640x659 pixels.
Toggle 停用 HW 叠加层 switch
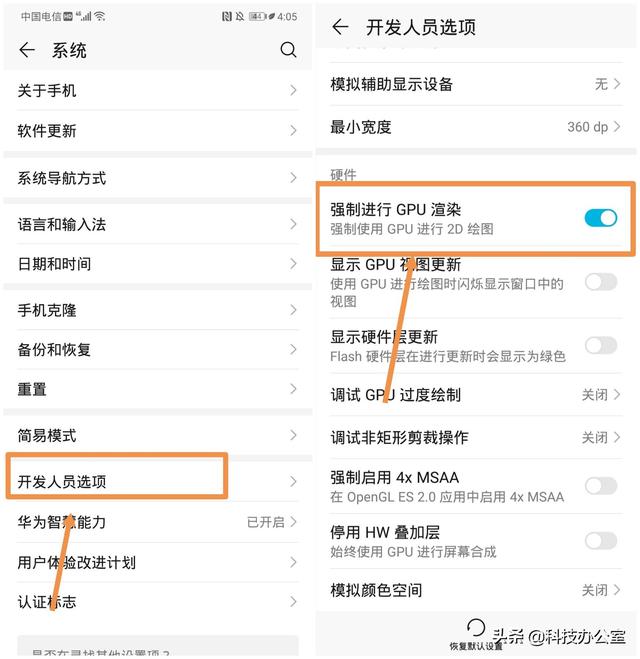(x=600, y=540)
